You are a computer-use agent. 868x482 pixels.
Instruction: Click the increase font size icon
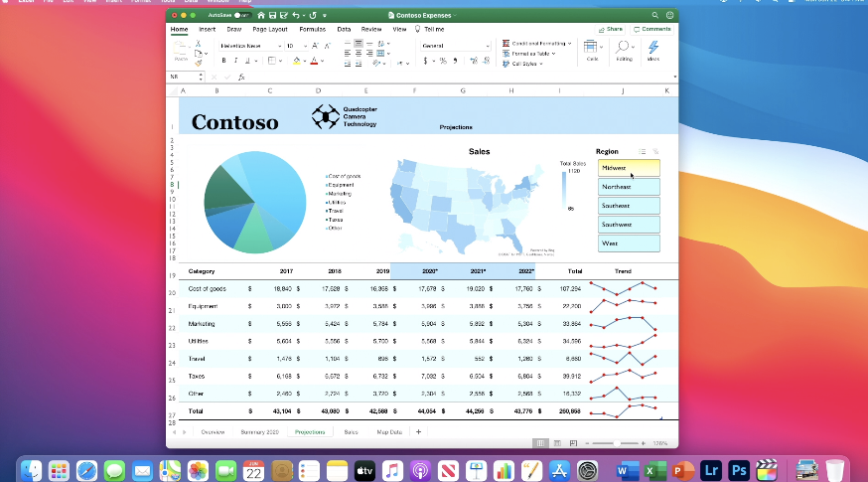pyautogui.click(x=315, y=46)
